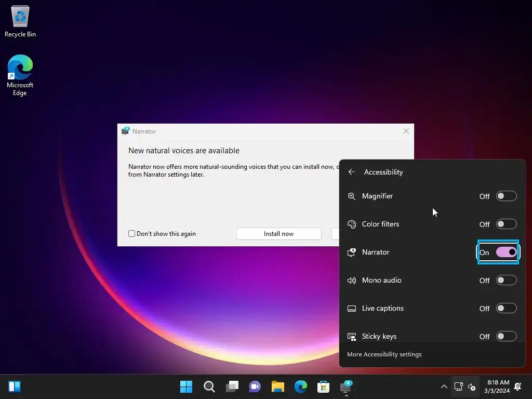Click the network icon in system tray
The height and width of the screenshot is (399, 532).
(x=459, y=387)
